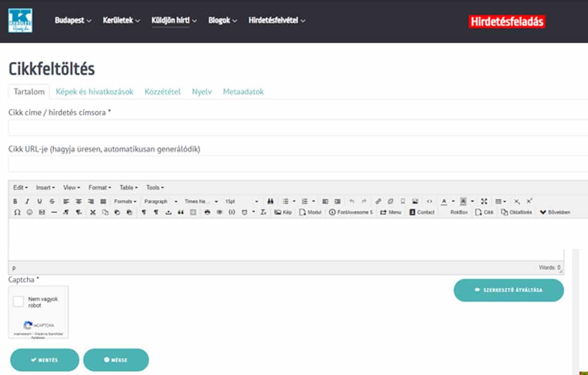Enter fullscreen editor mode
The height and width of the screenshot is (375, 588).
pos(484,202)
